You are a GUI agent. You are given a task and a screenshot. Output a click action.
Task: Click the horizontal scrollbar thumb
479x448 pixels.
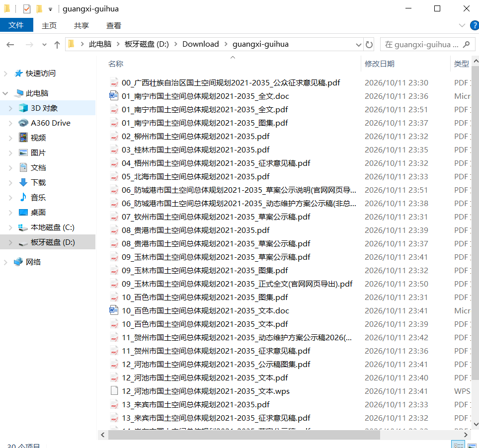tap(244, 435)
